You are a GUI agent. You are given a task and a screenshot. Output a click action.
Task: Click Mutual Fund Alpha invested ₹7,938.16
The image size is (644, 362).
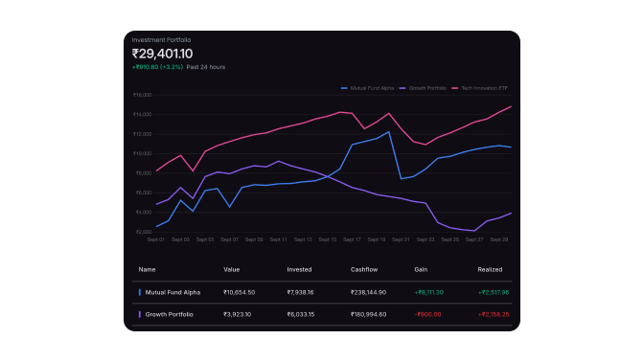point(300,293)
